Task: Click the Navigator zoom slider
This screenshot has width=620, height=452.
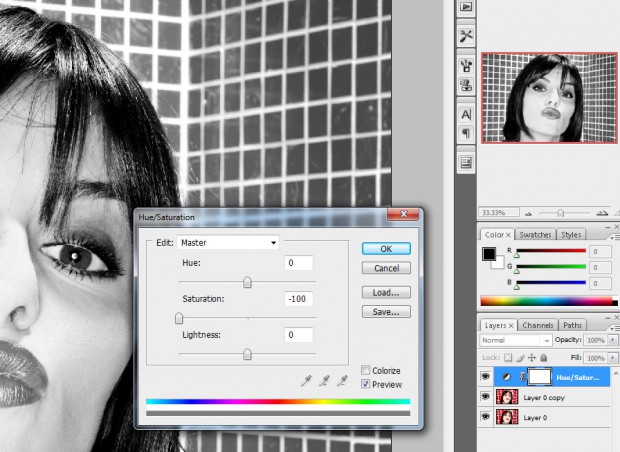Action: point(560,214)
